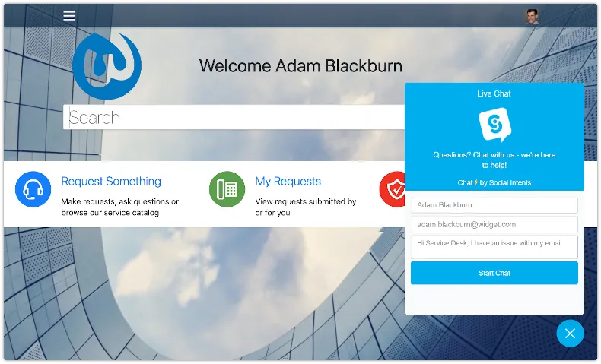The width and height of the screenshot is (601, 364).
Task: Click the Live Chat header title
Action: 494,93
